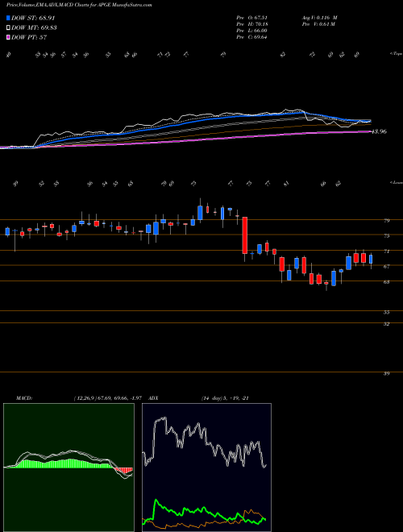Select the 'DOW MT: 69.83' legend text
Viewport: 403px width, 532px height.
[34, 28]
